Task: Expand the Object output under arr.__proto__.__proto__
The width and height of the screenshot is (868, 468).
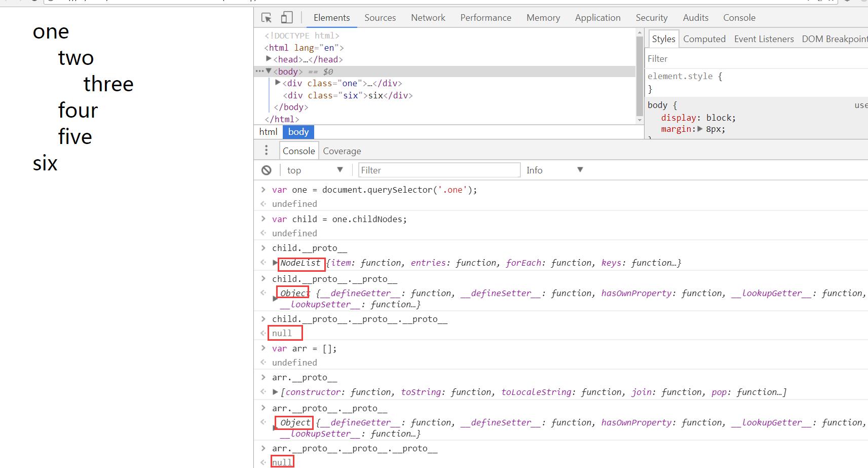Action: point(275,428)
